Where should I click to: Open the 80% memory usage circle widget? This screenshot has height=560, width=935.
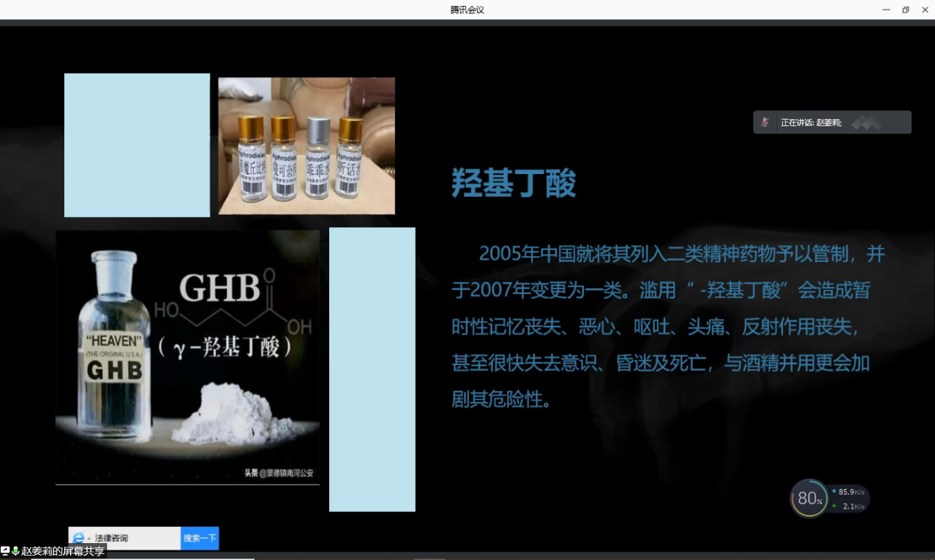tap(810, 499)
